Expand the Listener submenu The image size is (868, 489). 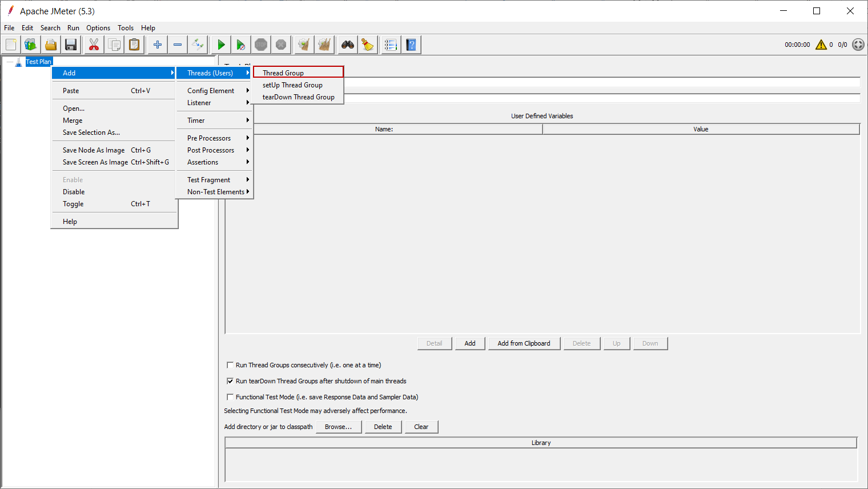click(215, 103)
